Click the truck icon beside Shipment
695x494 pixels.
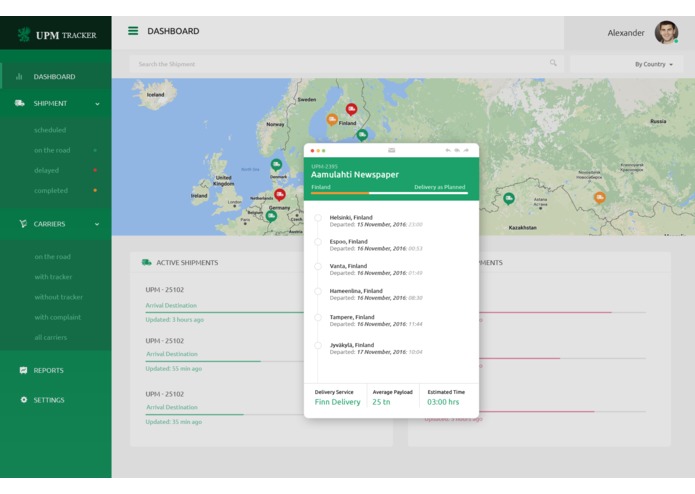click(20, 103)
